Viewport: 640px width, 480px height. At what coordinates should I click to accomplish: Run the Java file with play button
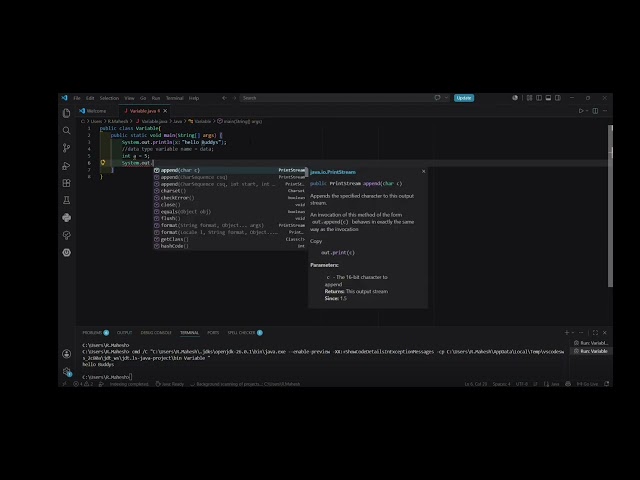[x=581, y=111]
